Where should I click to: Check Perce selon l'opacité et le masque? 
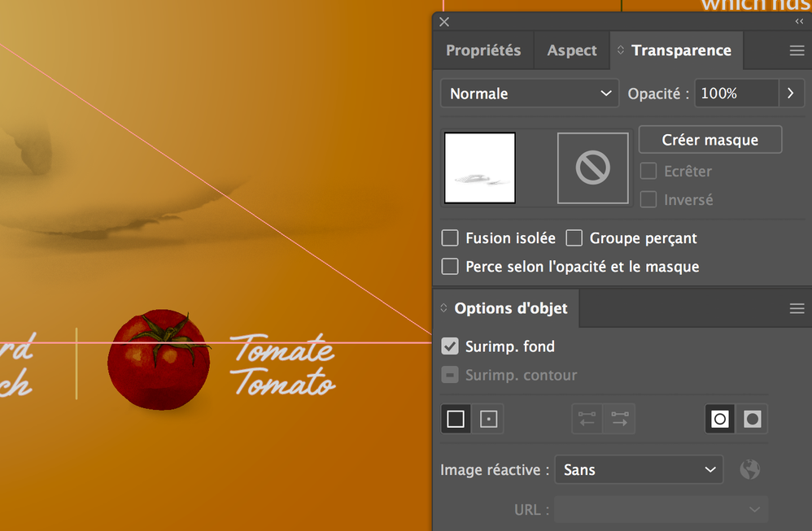pyautogui.click(x=450, y=267)
